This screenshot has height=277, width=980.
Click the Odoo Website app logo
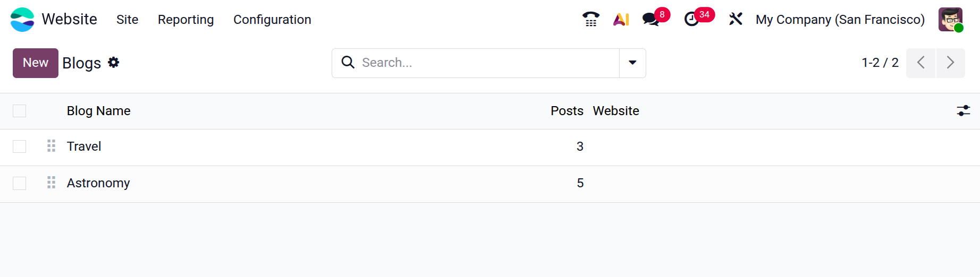[22, 20]
